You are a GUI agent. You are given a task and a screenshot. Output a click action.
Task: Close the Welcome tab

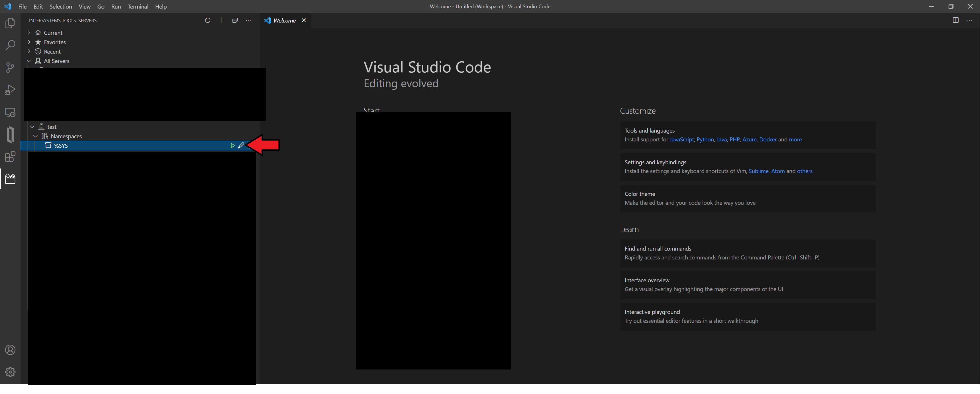(x=304, y=21)
